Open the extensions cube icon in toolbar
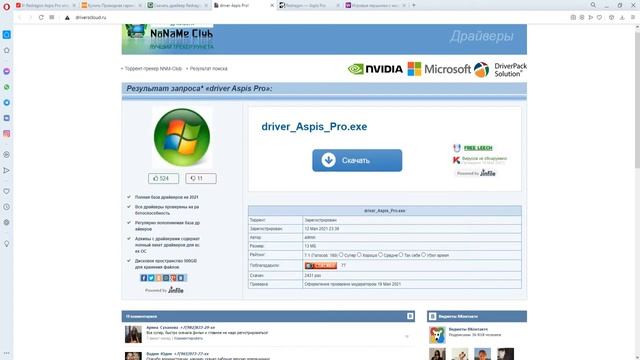The image size is (640, 360). click(x=611, y=18)
